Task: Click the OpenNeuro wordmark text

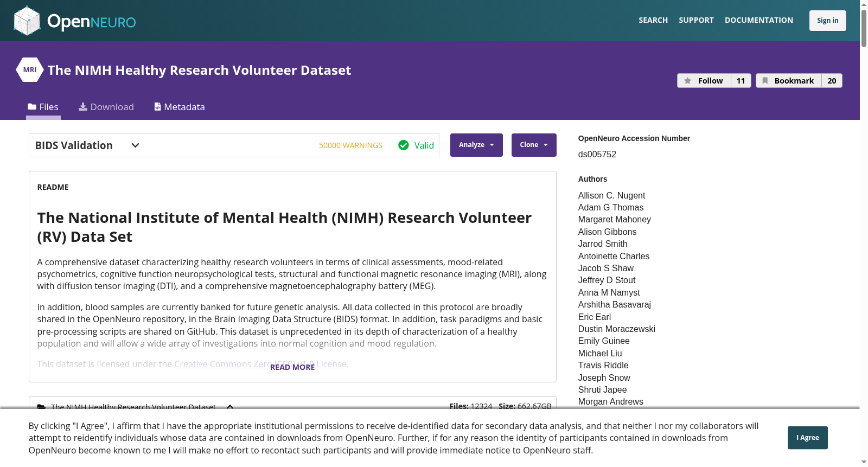Action: pos(92,22)
